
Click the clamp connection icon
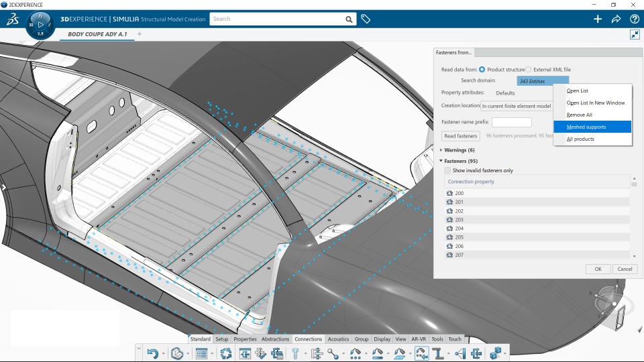click(317, 353)
